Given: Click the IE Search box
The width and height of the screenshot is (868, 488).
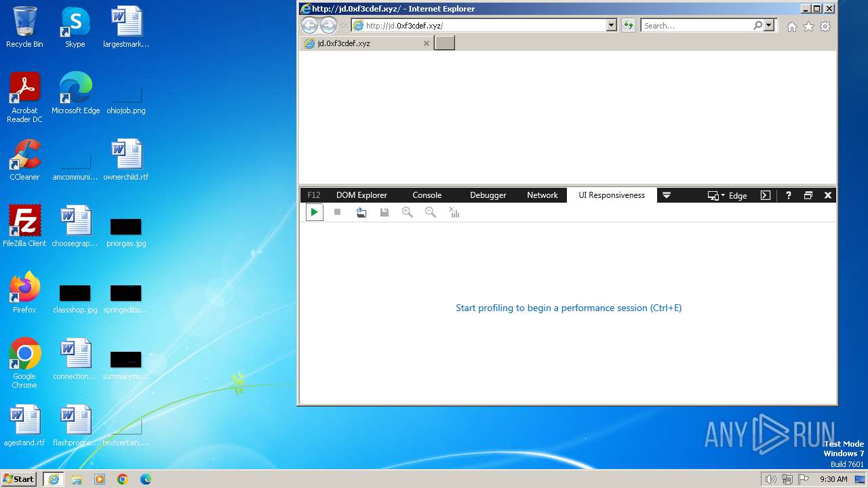Looking at the screenshot, I should [696, 26].
